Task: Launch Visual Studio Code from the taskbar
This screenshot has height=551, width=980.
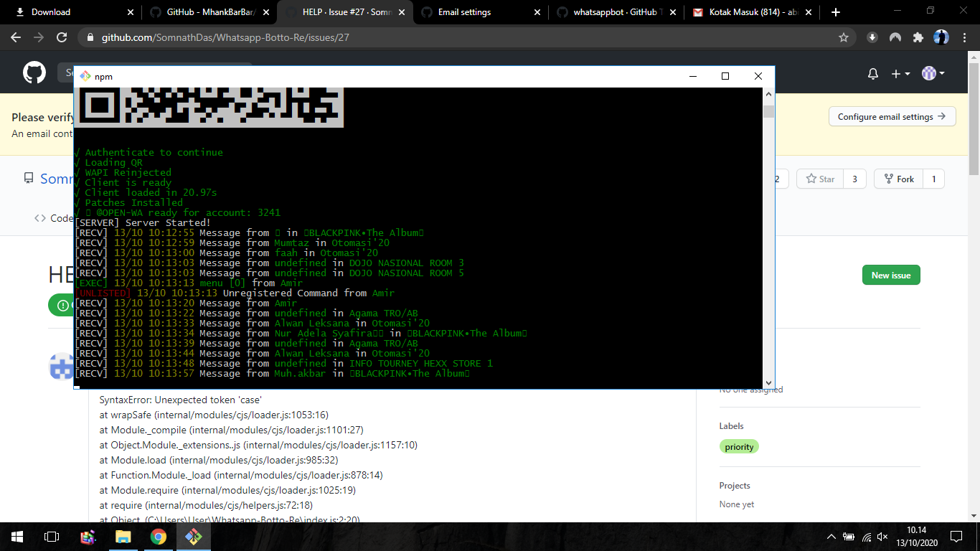Action: [x=193, y=536]
